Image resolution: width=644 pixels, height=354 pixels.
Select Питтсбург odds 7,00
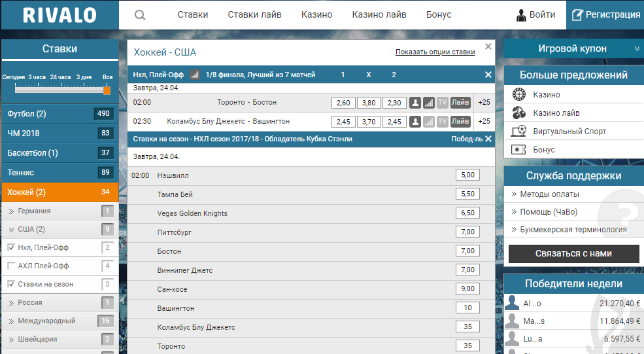468,232
